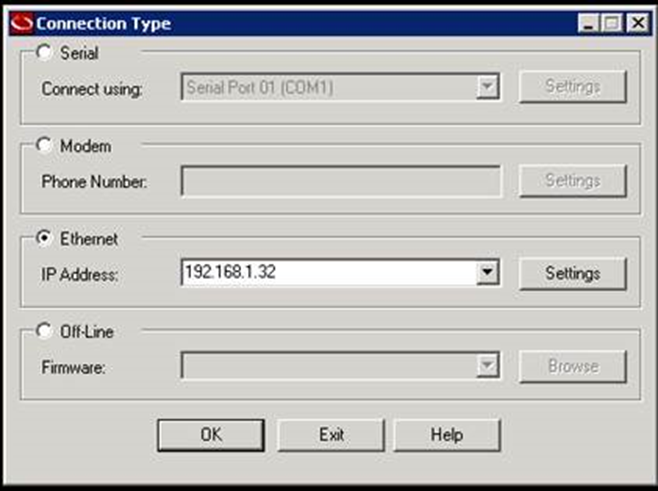
Task: Open the Serial Port 01 (COM1) dropdown
Action: [487, 87]
